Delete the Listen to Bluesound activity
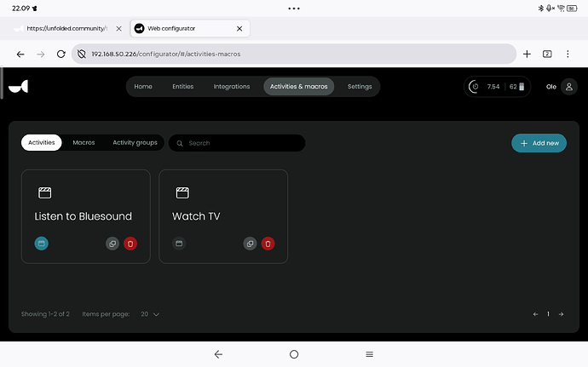The width and height of the screenshot is (588, 367). pos(130,244)
